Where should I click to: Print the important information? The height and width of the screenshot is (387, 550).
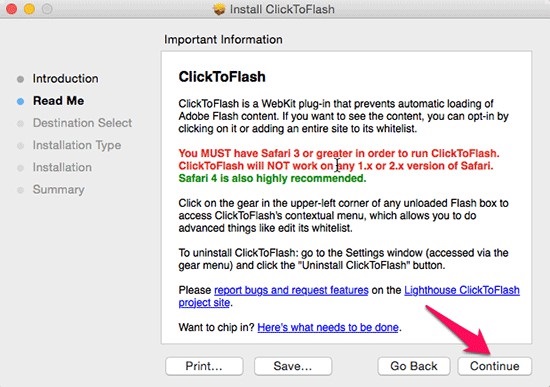[x=204, y=366]
